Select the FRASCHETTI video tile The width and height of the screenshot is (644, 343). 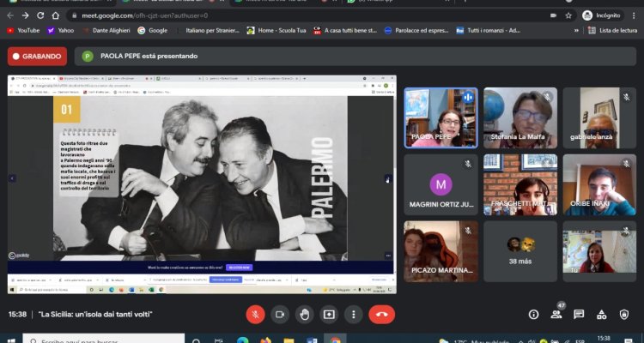(x=520, y=184)
